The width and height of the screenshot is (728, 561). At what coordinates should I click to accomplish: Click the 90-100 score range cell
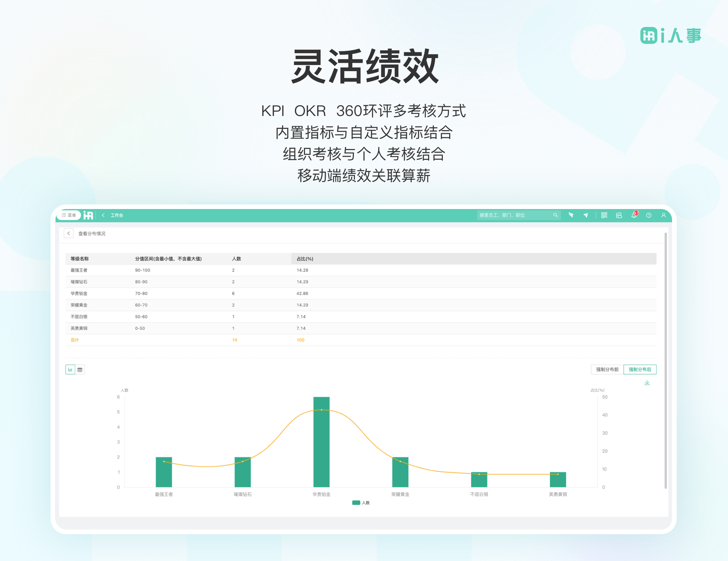[143, 270]
